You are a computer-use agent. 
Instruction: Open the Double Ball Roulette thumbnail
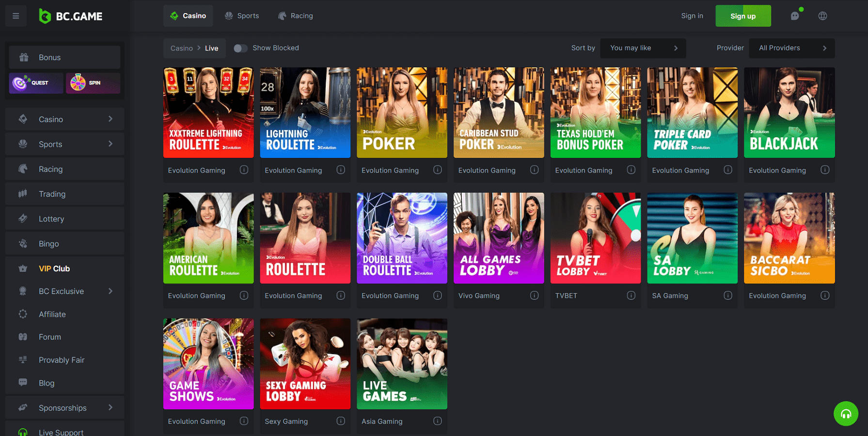tap(402, 238)
